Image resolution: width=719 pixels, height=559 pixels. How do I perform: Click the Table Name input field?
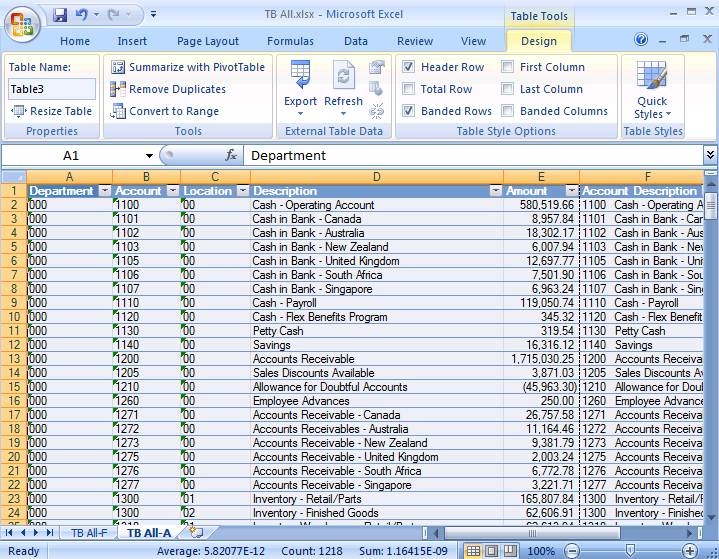[52, 89]
